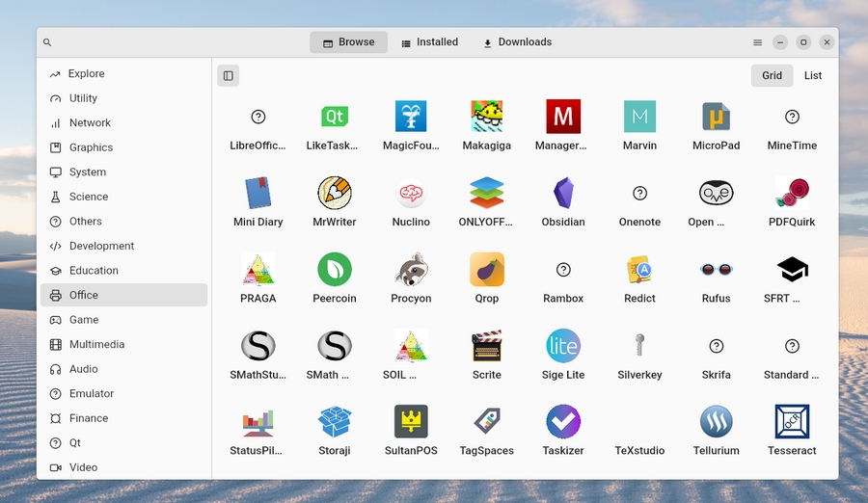Open the Procyon raccoon icon
868x503 pixels.
[411, 270]
